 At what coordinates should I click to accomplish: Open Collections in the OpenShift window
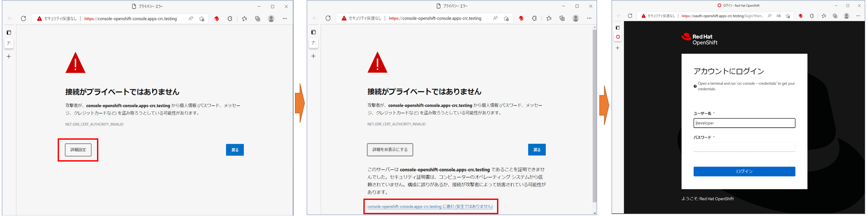[835, 16]
